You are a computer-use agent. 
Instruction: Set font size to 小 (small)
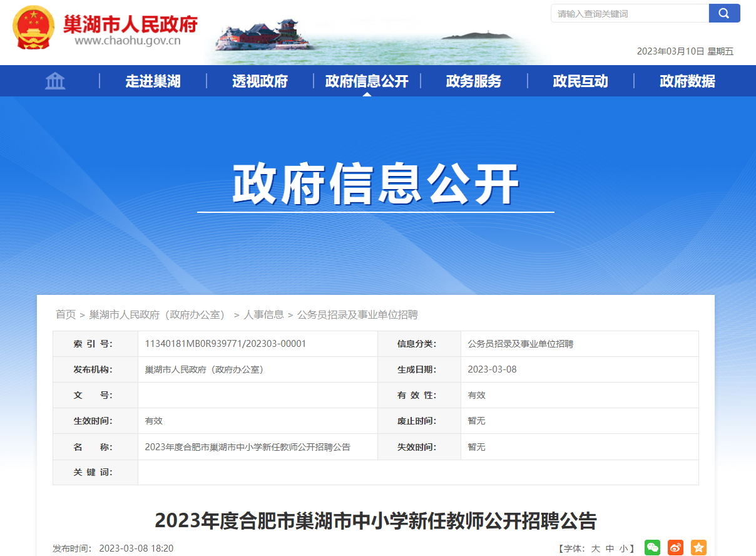point(623,548)
